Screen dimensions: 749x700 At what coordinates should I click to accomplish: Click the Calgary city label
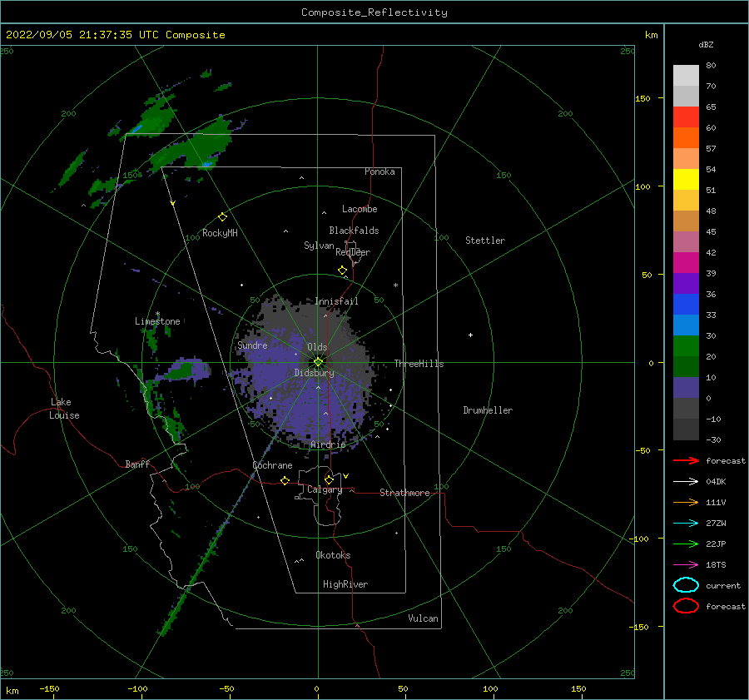pyautogui.click(x=325, y=489)
